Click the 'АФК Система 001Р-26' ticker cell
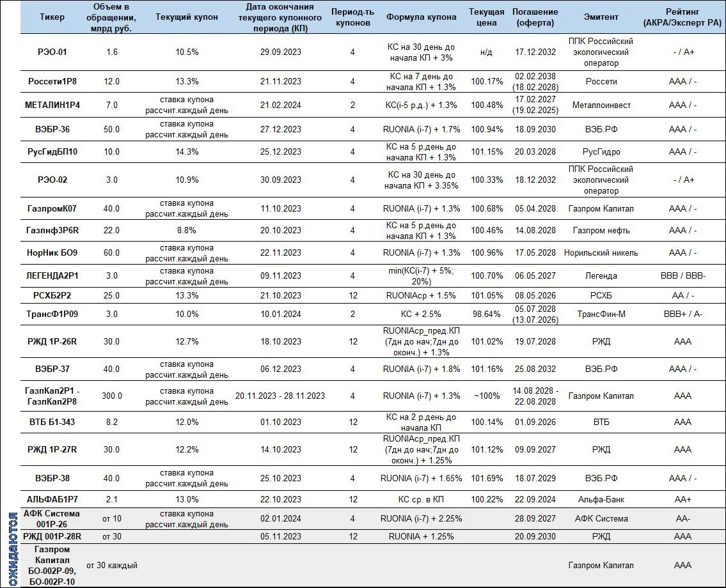 coord(52,519)
